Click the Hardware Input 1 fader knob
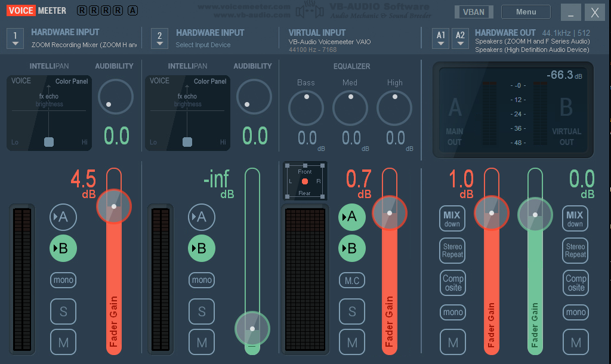 click(114, 206)
